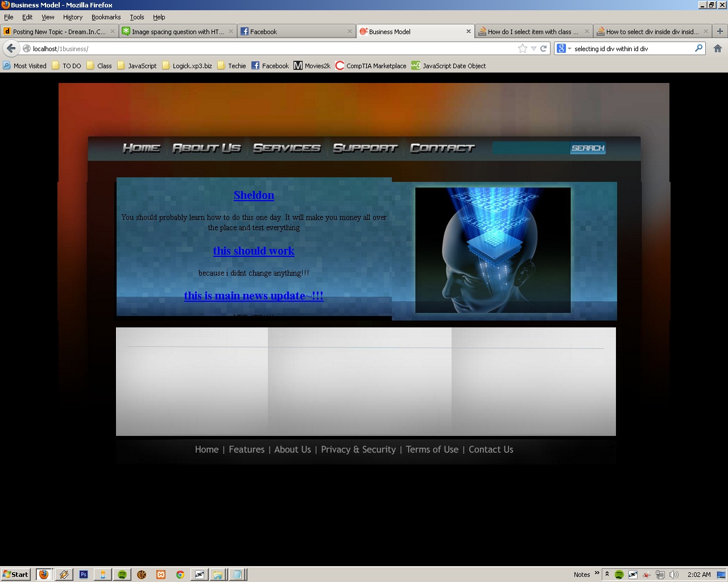The image size is (728, 582).
Task: Click ABOUT US in the site navigation
Action: tap(207, 148)
